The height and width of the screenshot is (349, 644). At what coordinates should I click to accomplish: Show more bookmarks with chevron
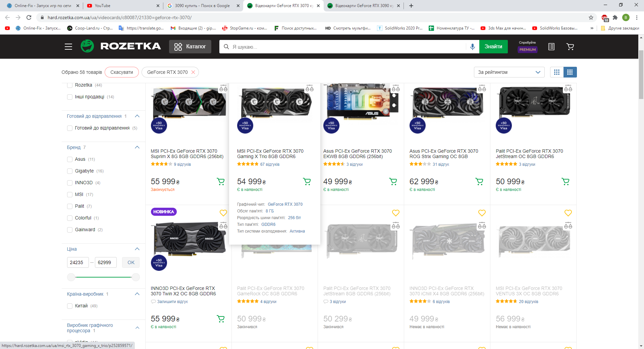point(592,28)
